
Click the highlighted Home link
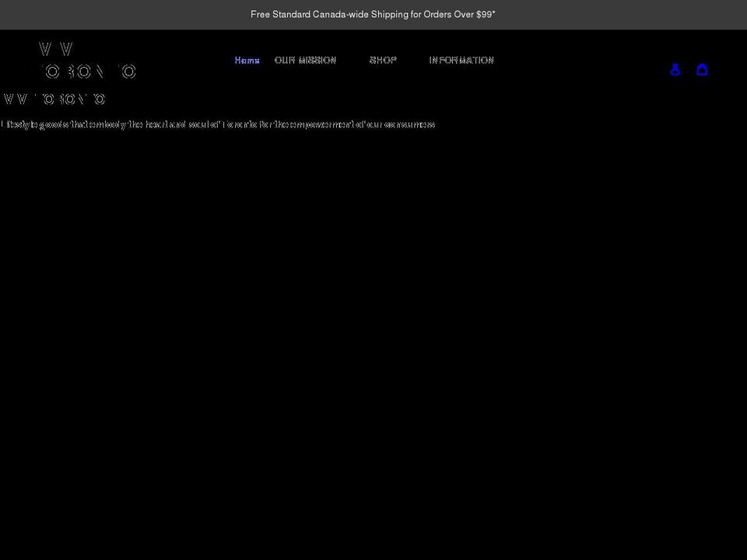pos(247,60)
